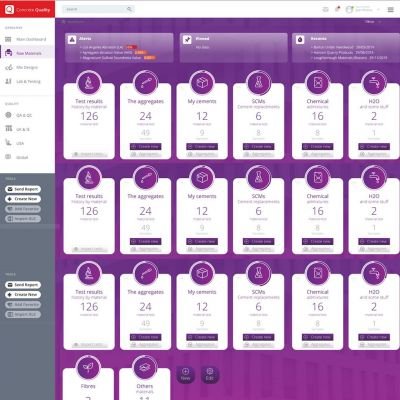The width and height of the screenshot is (400, 400).
Task: Click Create new on top-row Chemical card
Action: tap(318, 146)
